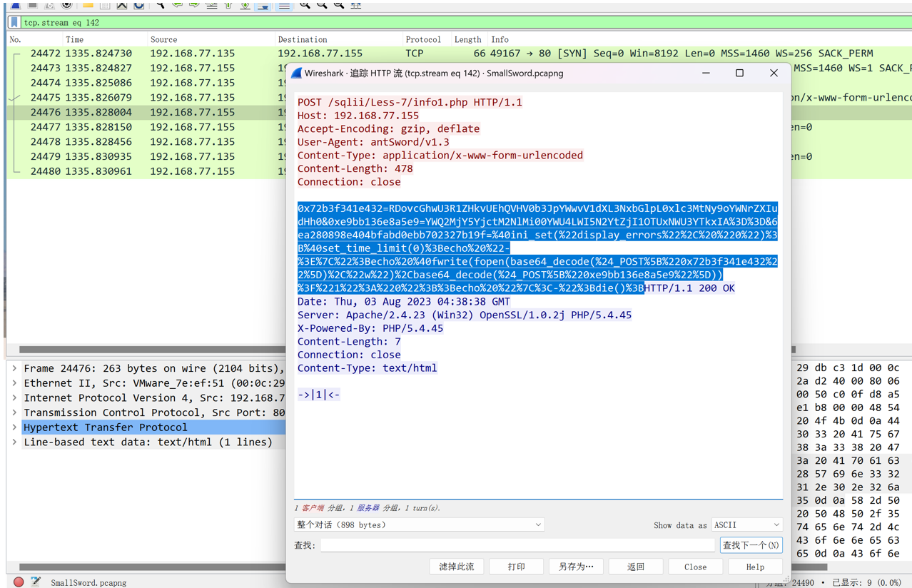Click the resize columns toolbar icon
Viewport: 912px width, 588px height.
(355, 5)
